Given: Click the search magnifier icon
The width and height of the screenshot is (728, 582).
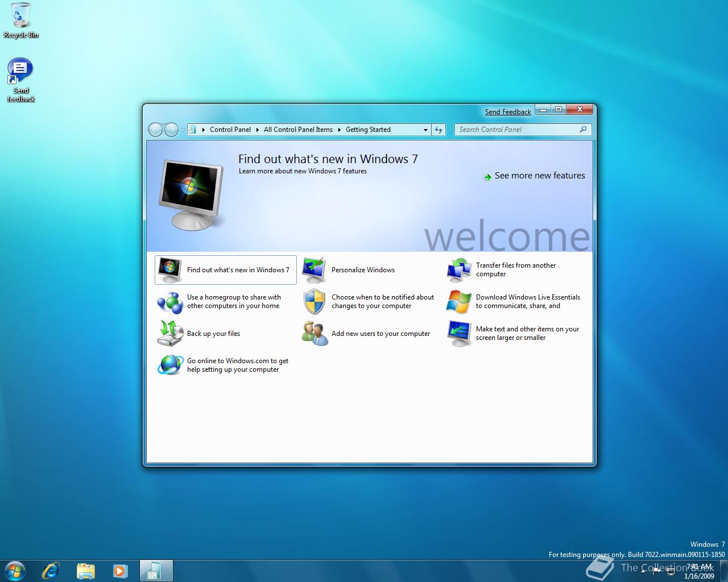Looking at the screenshot, I should point(583,130).
